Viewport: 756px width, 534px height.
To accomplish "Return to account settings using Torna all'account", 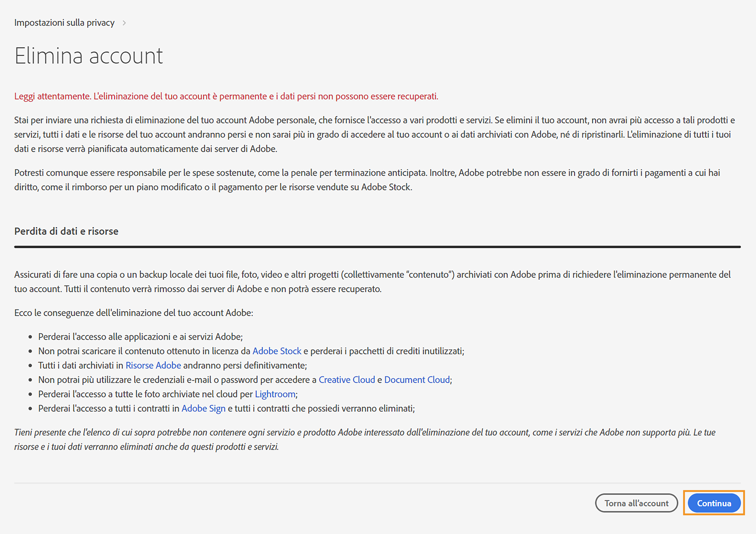I will (636, 503).
